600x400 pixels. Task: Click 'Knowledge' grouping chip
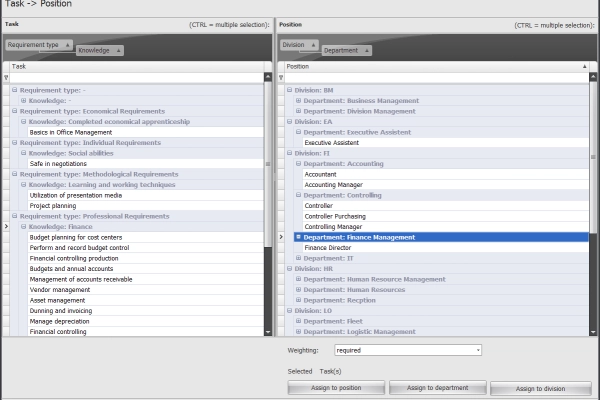99,51
